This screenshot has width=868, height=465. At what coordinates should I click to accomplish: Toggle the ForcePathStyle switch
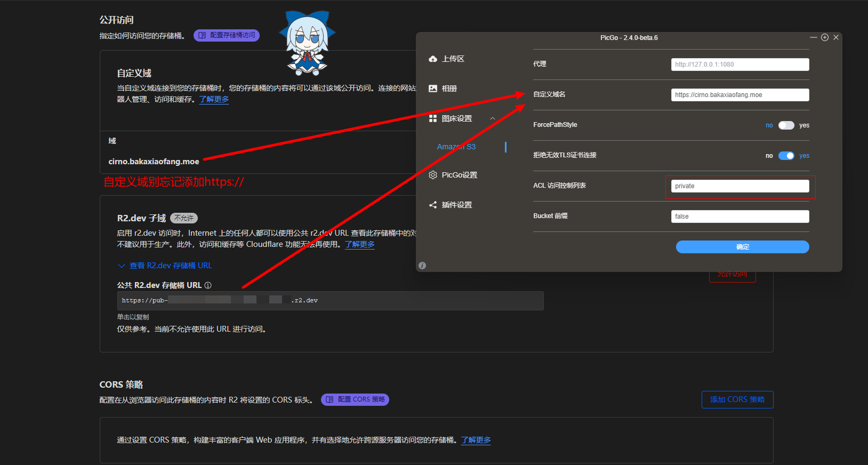(786, 125)
